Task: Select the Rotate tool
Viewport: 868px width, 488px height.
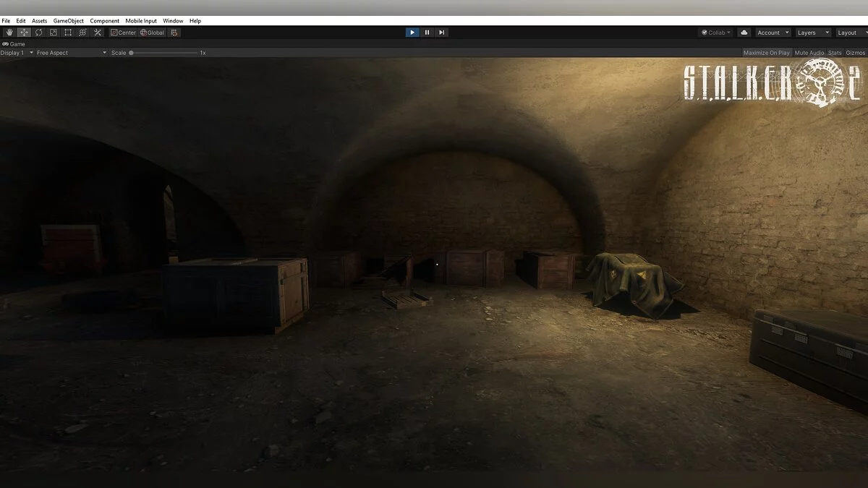Action: 38,33
